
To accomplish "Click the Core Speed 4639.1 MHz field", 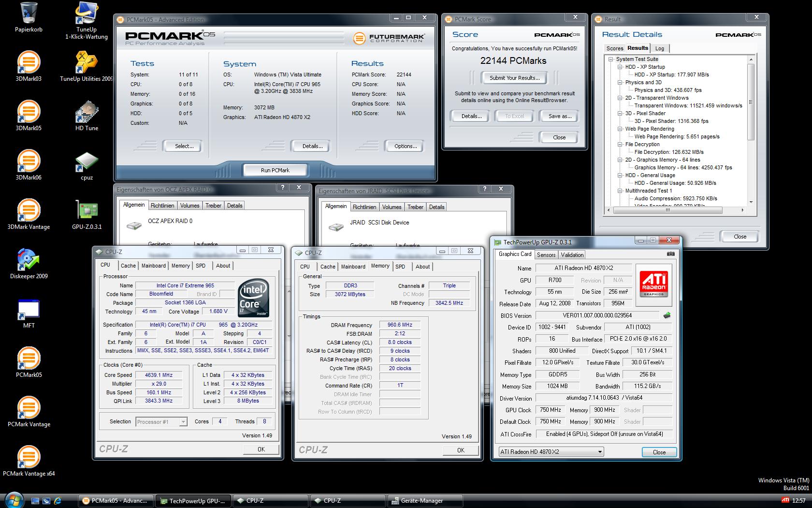I will point(159,375).
